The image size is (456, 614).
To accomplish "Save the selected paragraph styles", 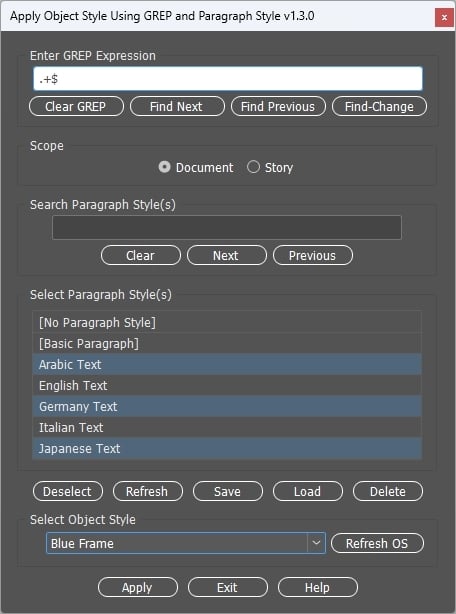I will [x=228, y=491].
